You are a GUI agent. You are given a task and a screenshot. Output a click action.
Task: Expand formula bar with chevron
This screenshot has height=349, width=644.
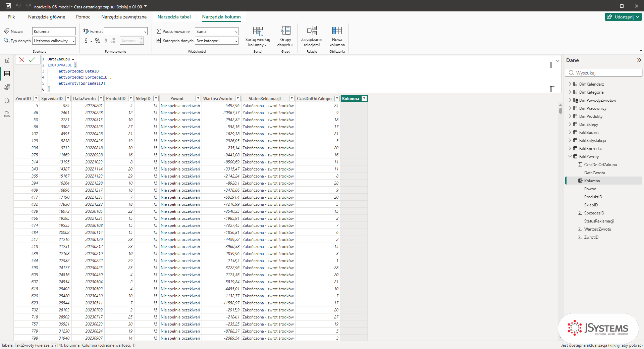pyautogui.click(x=557, y=61)
